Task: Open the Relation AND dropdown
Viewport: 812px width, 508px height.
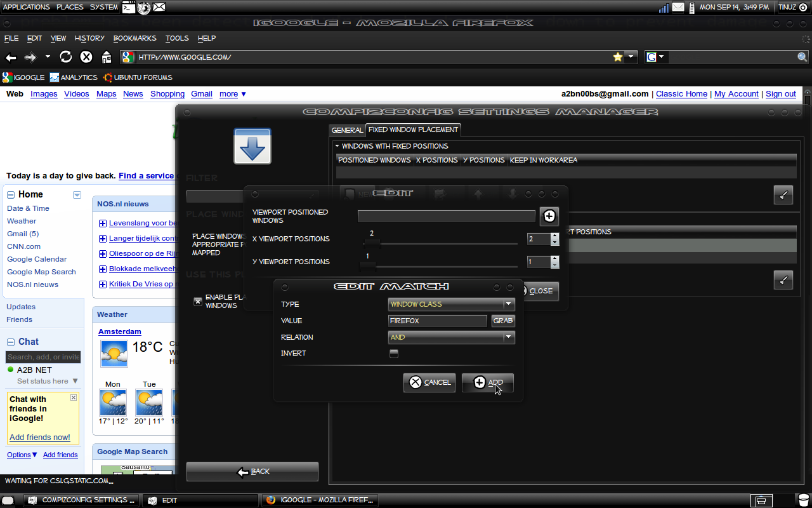Action: 451,337
